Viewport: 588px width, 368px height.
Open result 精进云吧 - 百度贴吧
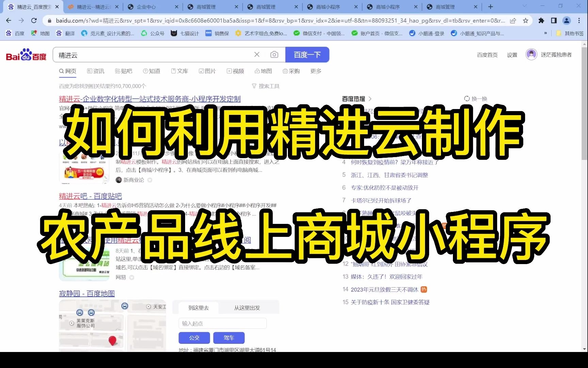click(90, 196)
